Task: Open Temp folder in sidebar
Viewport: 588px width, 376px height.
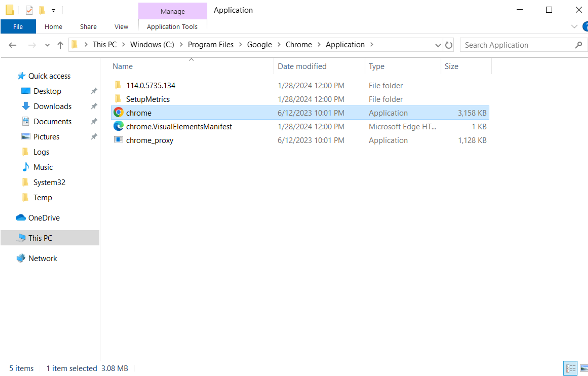Action: tap(42, 197)
